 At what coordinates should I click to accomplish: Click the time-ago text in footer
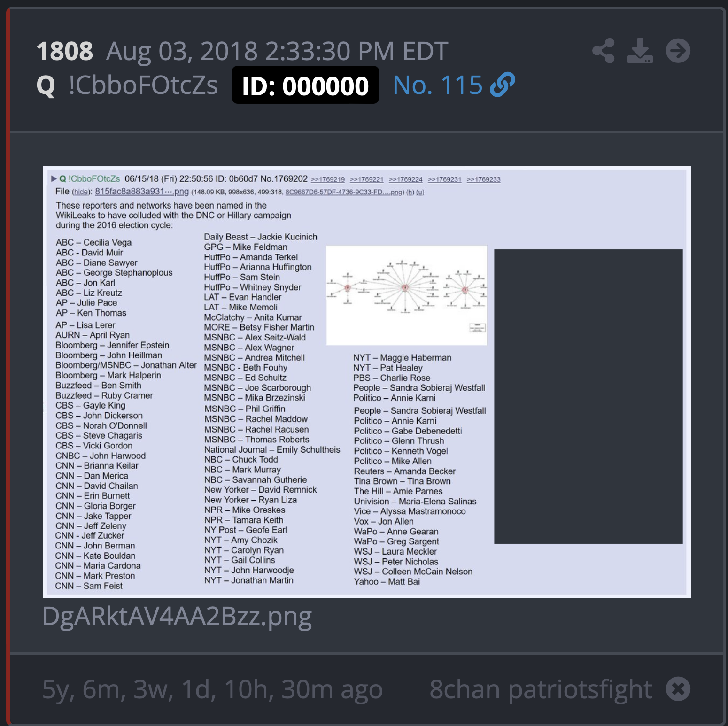tap(212, 689)
